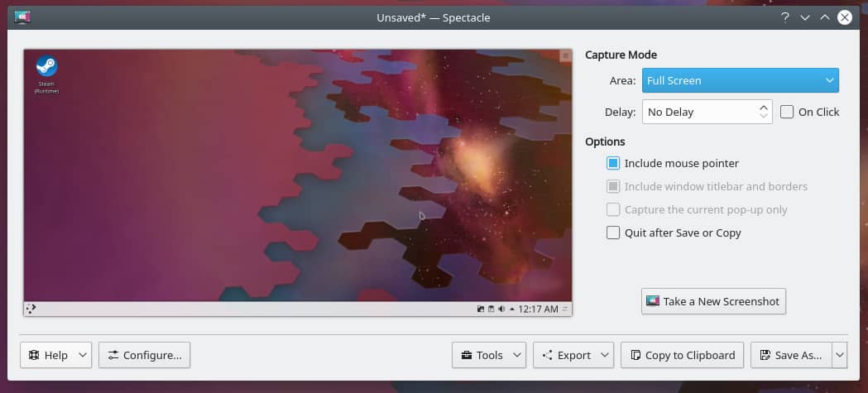
Task: Uncheck Include mouse pointer
Action: (613, 163)
